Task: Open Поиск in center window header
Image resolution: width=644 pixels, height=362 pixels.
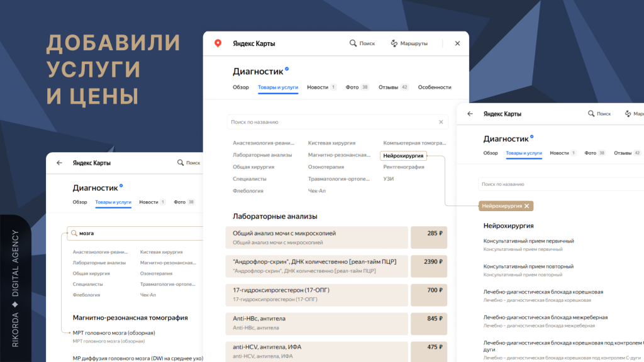Action: tap(362, 43)
